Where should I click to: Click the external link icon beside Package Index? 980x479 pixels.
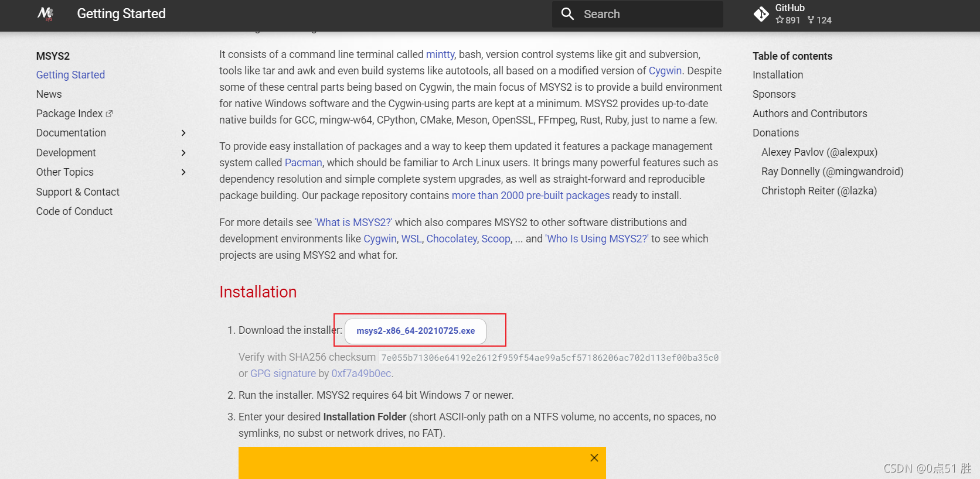click(109, 114)
